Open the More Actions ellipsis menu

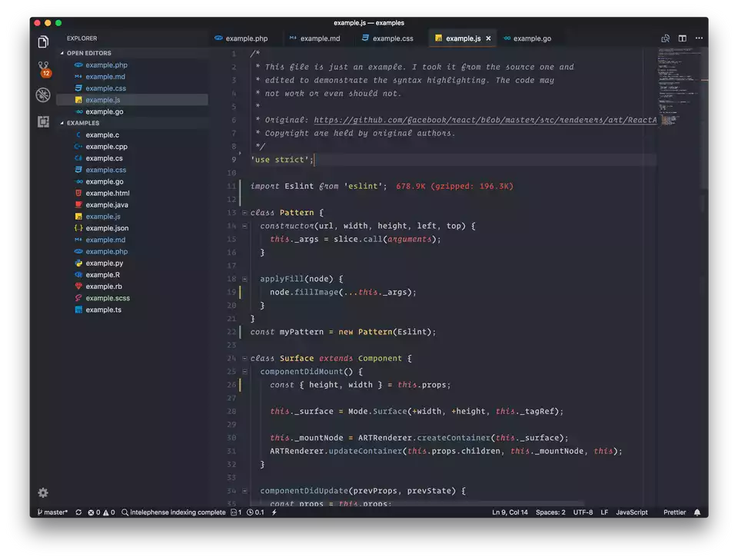[699, 38]
